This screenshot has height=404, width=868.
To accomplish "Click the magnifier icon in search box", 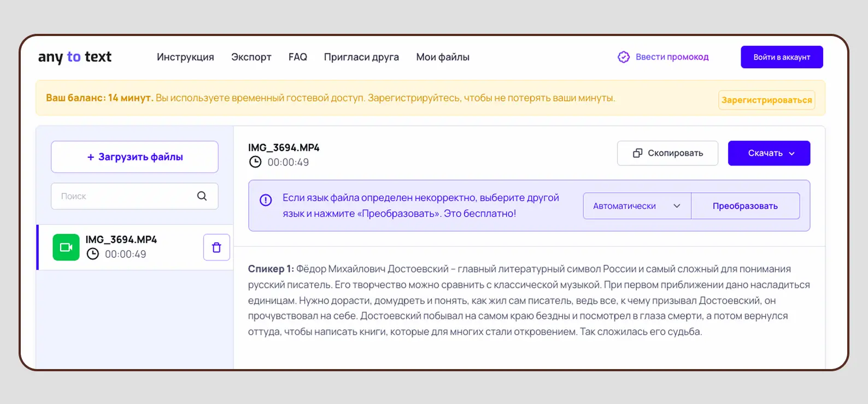I will coord(202,196).
